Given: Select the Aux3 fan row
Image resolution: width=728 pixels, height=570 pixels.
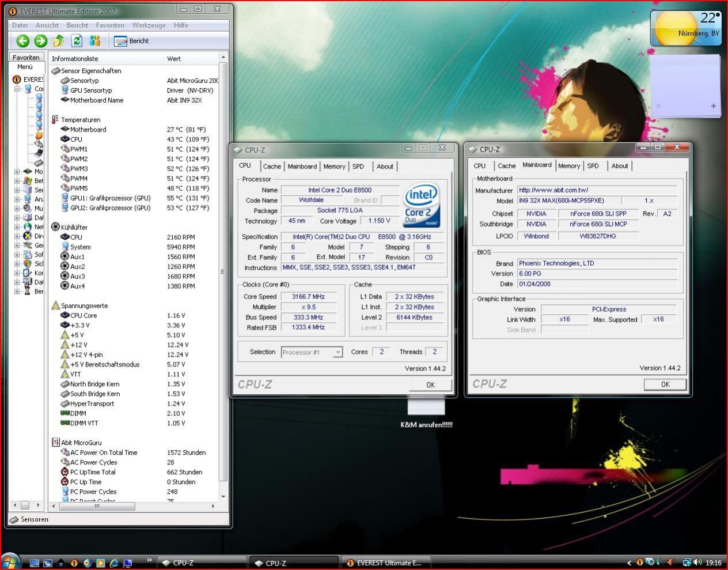Looking at the screenshot, I should 135,277.
